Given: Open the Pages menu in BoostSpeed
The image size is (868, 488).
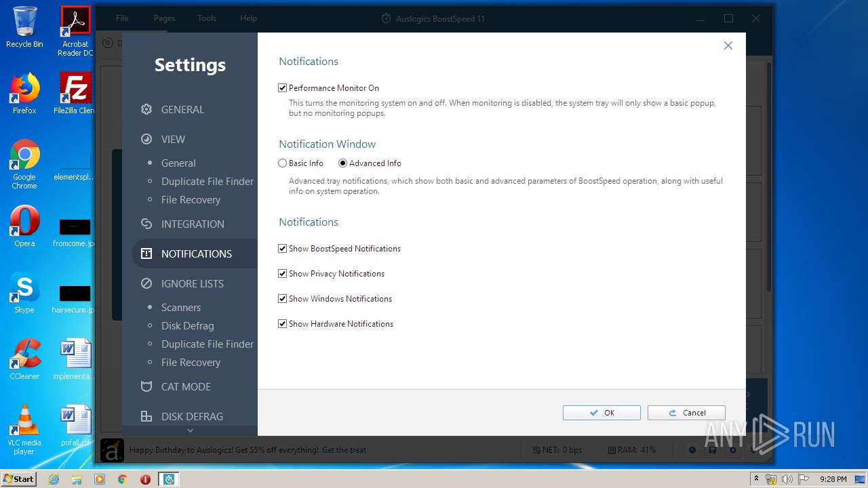Looking at the screenshot, I should (164, 18).
